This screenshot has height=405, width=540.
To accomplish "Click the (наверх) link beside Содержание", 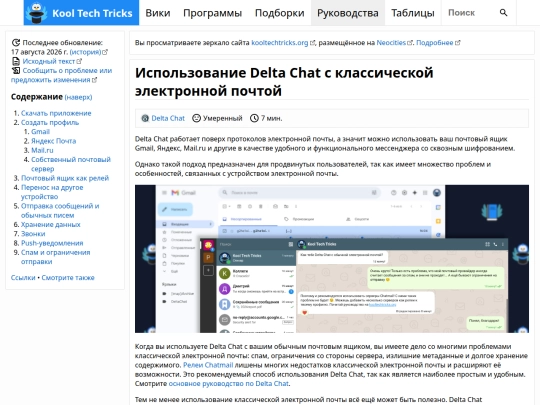I will click(x=78, y=97).
